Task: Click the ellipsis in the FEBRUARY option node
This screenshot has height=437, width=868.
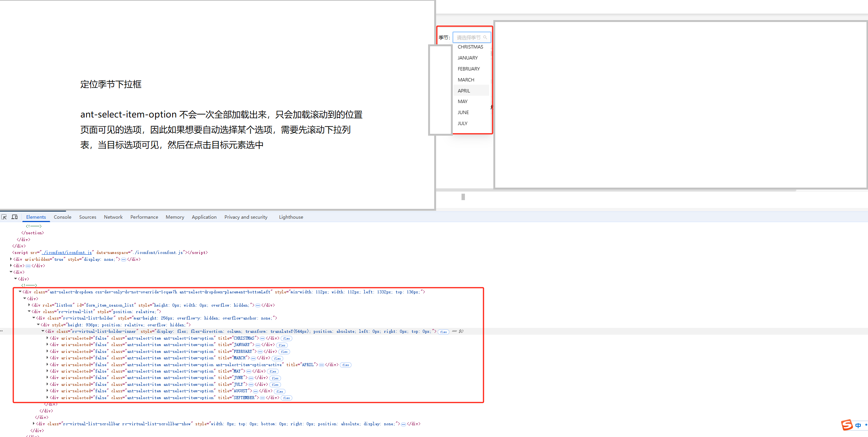Action: [x=260, y=352]
